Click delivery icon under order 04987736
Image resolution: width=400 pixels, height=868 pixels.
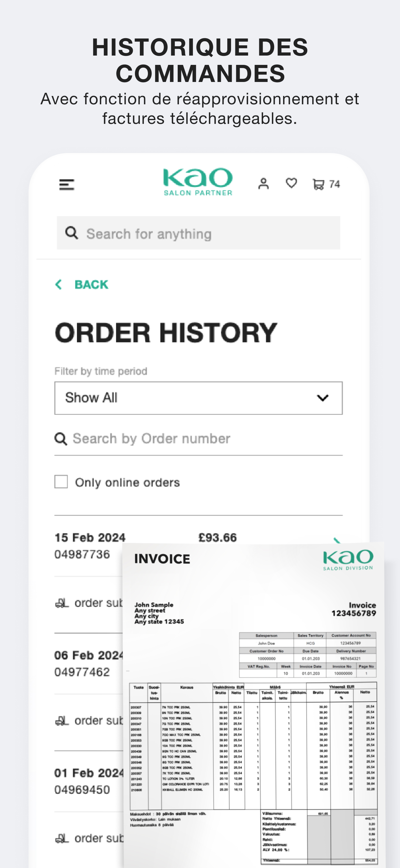click(62, 603)
